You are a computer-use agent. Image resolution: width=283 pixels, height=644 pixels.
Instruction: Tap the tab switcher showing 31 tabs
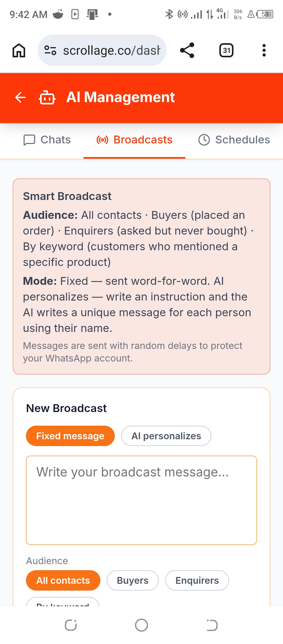226,50
